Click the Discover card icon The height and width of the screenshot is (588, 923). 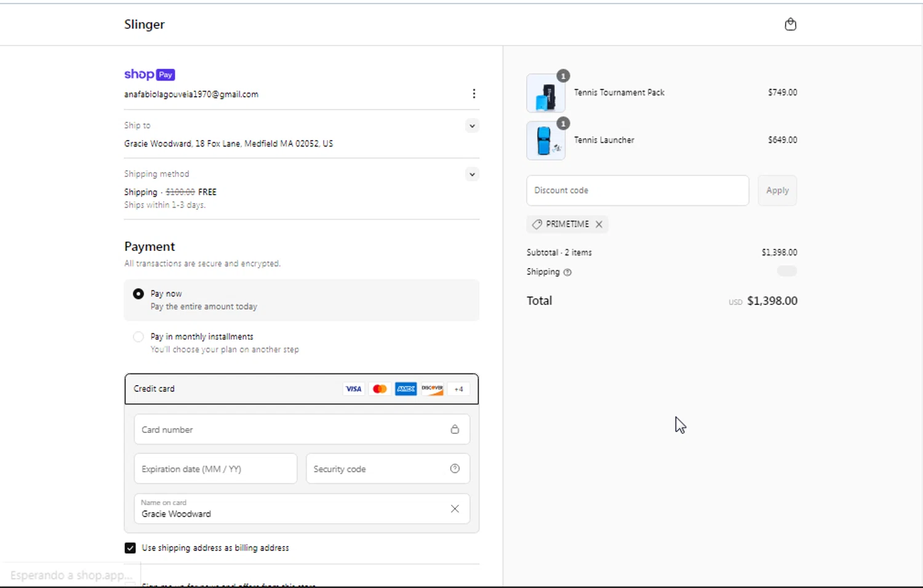point(433,389)
